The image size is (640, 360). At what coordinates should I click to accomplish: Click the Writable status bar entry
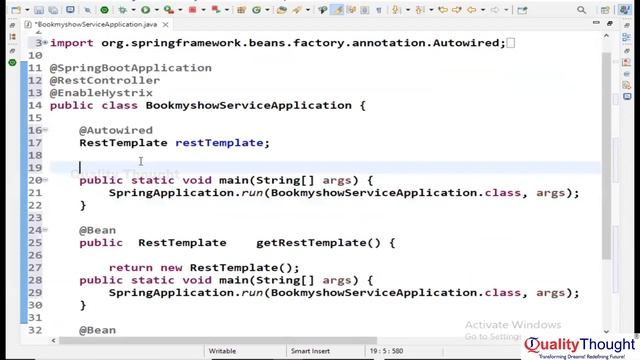click(222, 351)
